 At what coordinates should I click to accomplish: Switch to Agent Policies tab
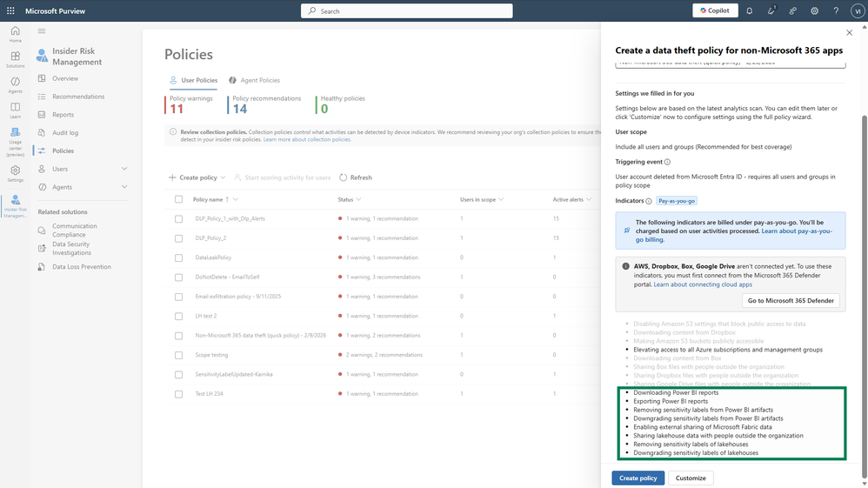pos(254,80)
